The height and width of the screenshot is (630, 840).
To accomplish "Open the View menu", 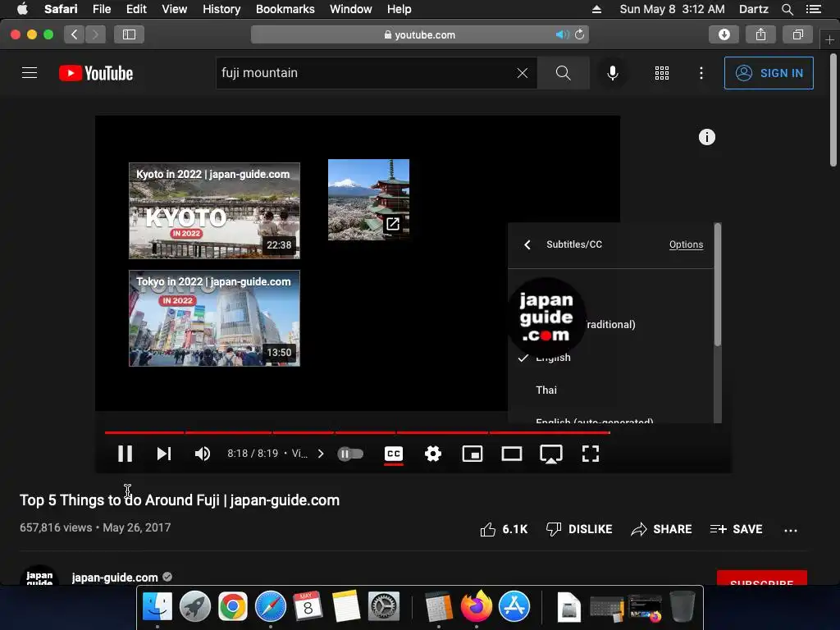I will (174, 9).
